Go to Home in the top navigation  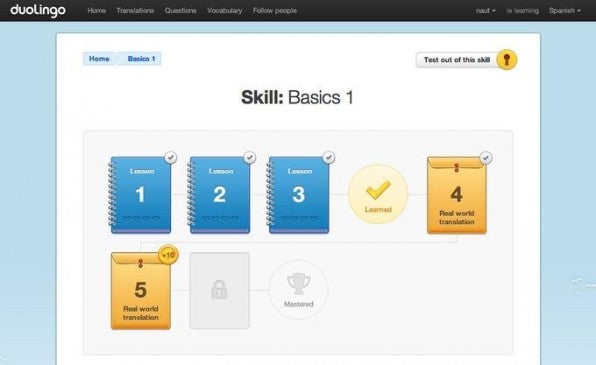[97, 11]
